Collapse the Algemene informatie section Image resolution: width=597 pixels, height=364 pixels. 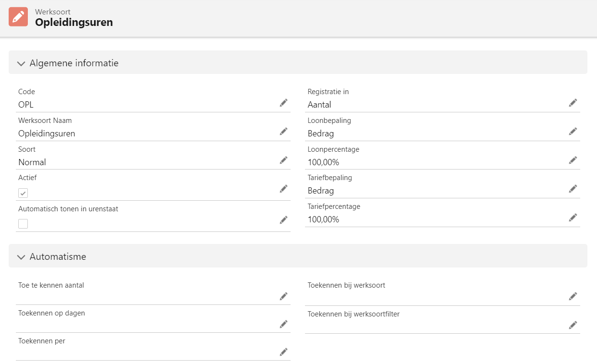pyautogui.click(x=21, y=63)
